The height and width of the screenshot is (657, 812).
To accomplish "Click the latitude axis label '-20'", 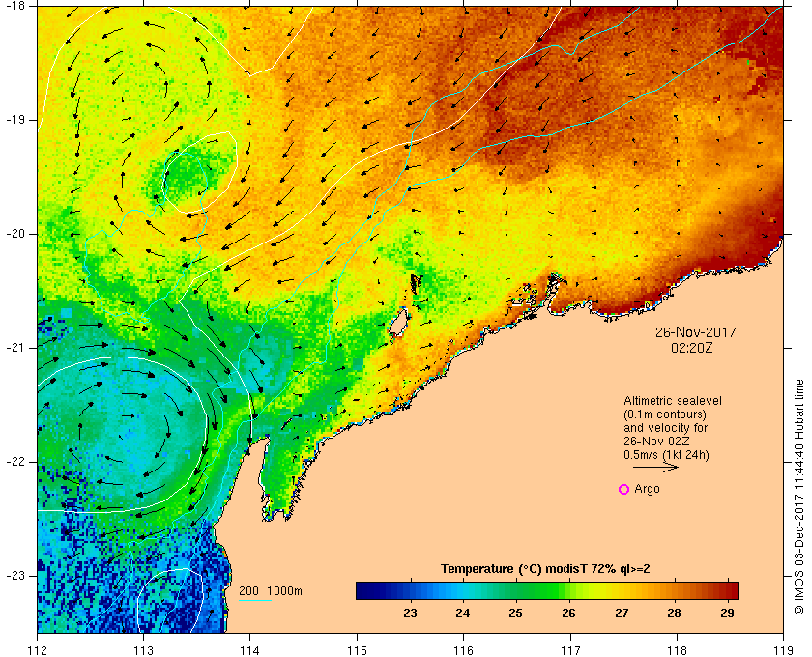I will 14,234.
